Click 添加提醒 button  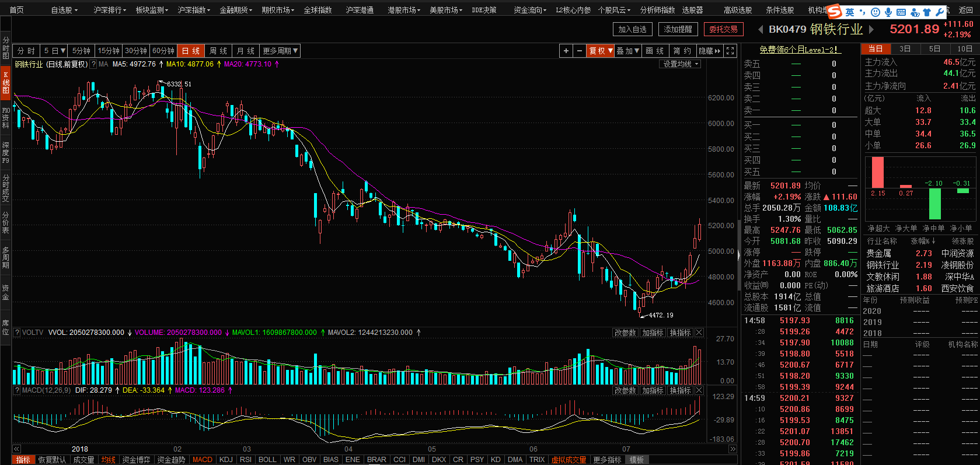(x=678, y=29)
